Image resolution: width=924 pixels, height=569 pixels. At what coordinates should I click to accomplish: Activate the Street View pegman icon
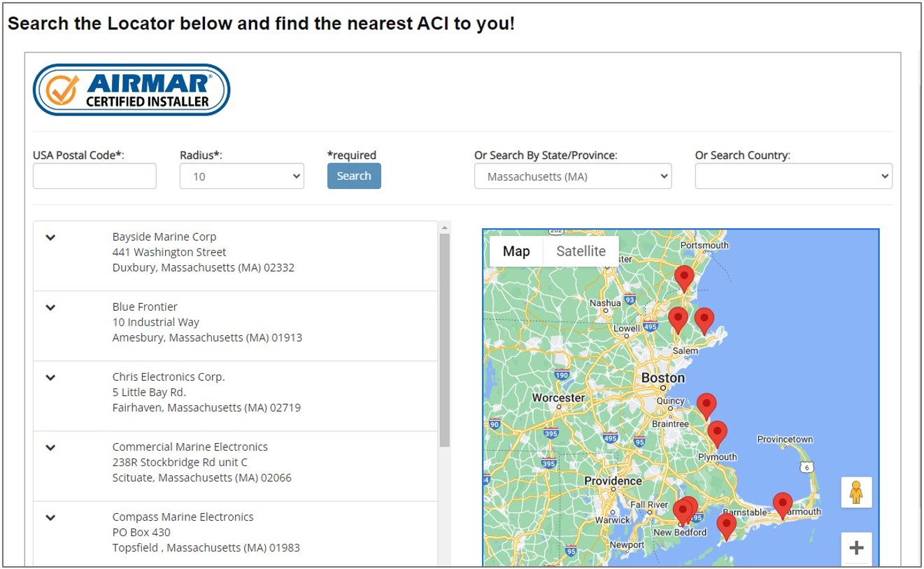[856, 492]
